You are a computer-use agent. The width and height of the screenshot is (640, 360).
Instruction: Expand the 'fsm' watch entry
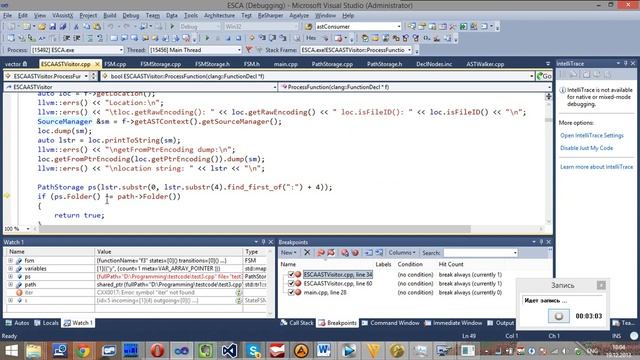10,260
